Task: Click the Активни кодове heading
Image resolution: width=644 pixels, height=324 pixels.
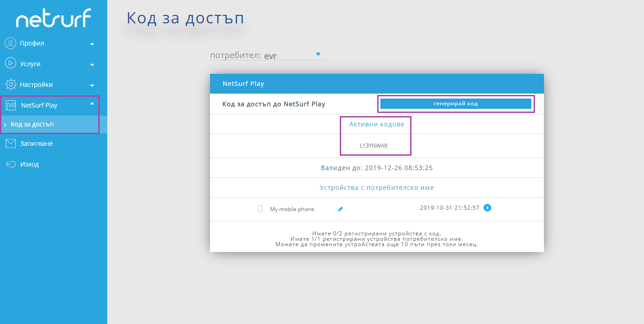Action: click(377, 124)
